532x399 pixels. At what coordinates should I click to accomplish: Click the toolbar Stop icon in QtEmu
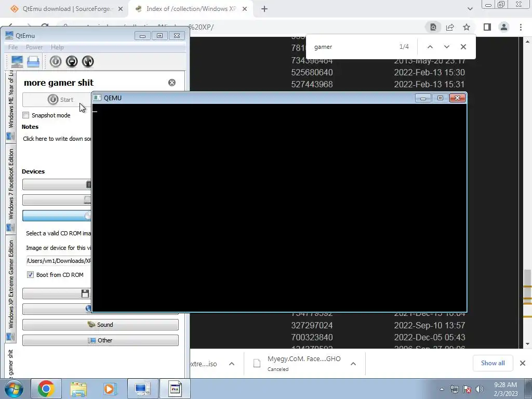(72, 61)
